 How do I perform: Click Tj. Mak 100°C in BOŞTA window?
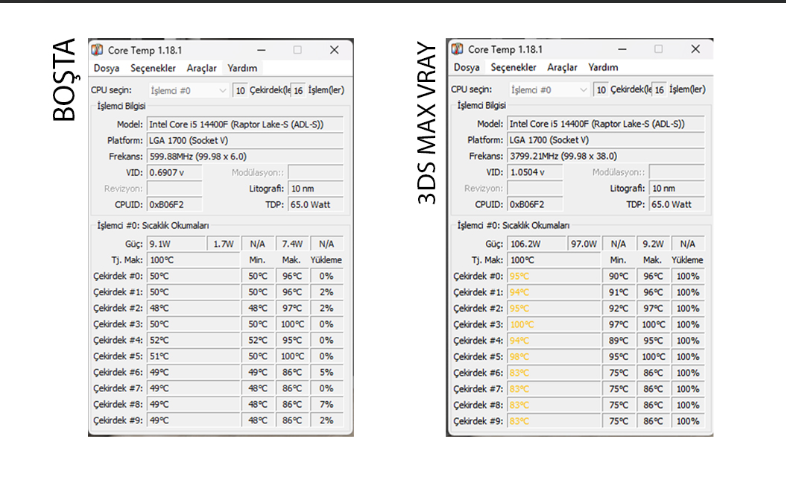click(x=193, y=260)
